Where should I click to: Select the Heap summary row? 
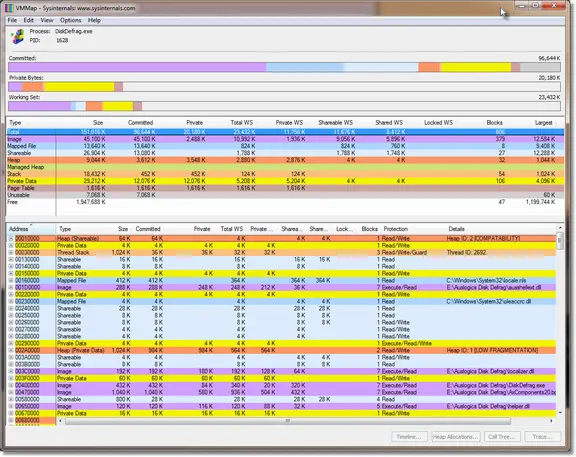(x=285, y=160)
